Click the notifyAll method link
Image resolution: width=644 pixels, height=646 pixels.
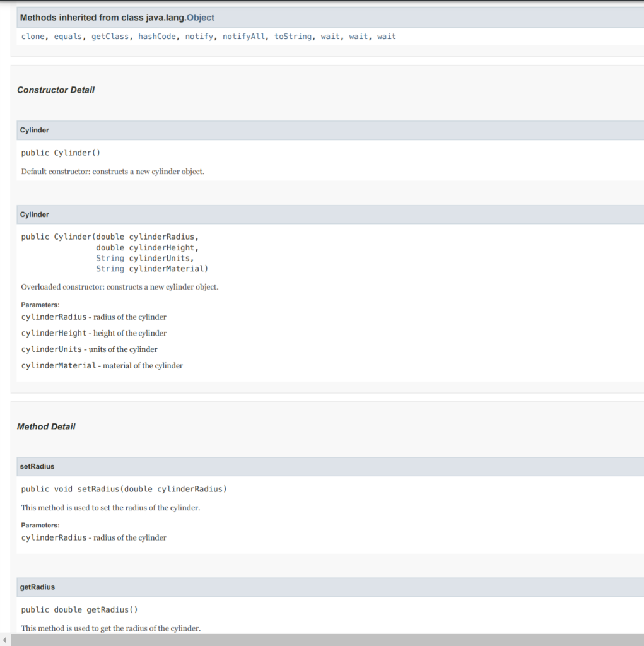[243, 36]
